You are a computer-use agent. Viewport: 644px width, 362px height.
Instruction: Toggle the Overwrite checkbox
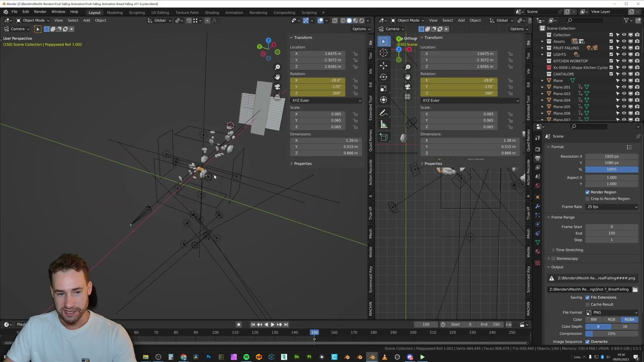tap(587, 342)
